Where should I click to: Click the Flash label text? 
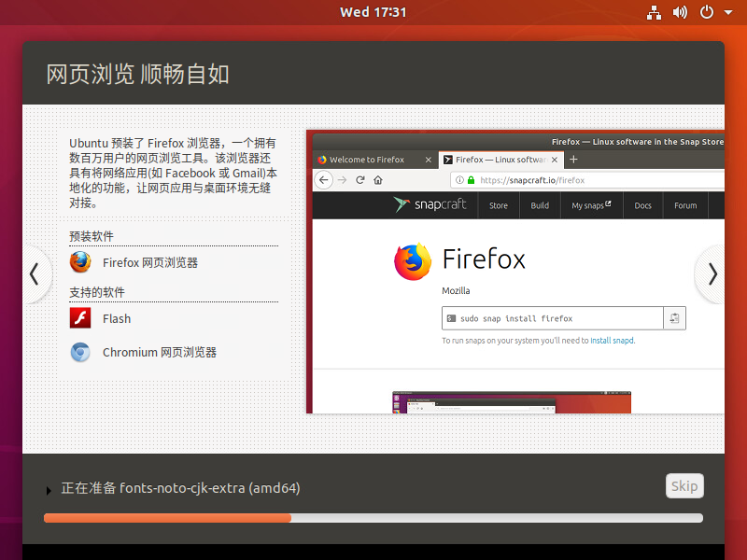[x=117, y=318]
